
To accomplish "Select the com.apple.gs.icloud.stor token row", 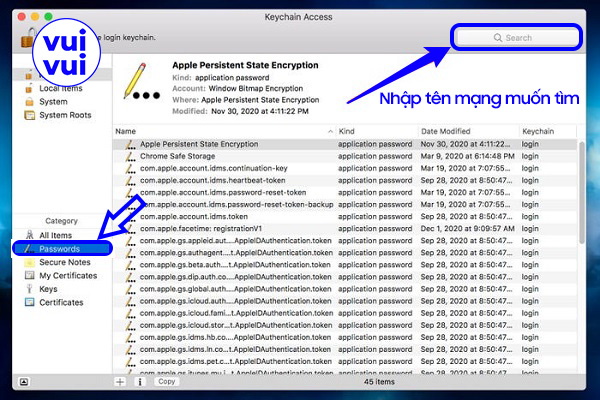I will click(x=345, y=325).
